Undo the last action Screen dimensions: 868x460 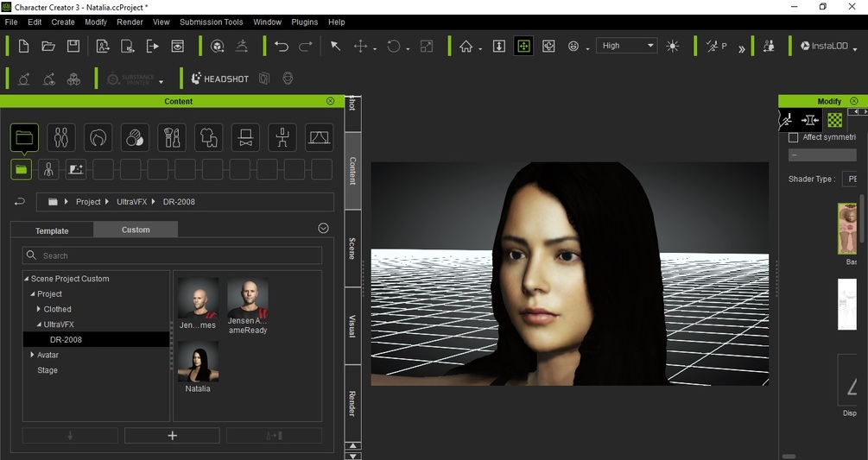(x=282, y=46)
